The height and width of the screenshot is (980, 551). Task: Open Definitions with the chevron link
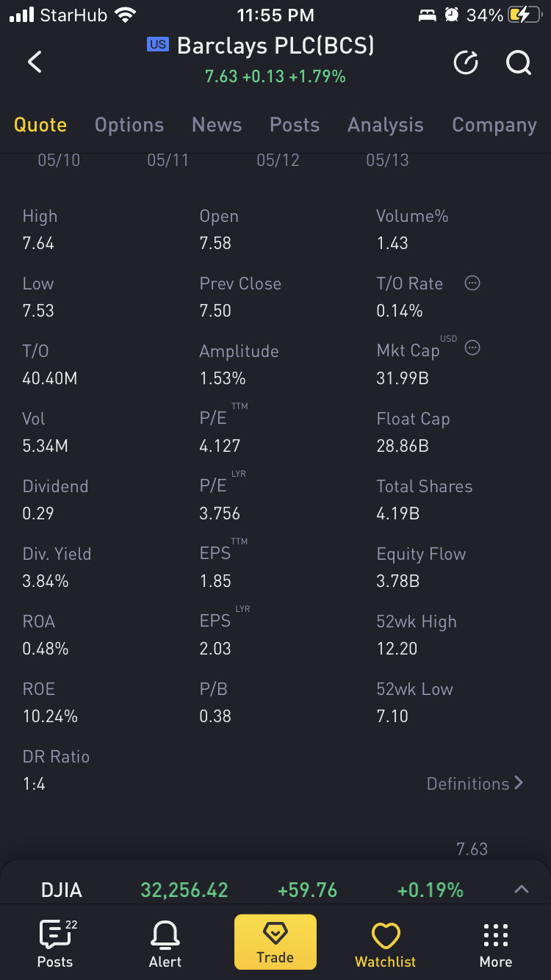475,784
